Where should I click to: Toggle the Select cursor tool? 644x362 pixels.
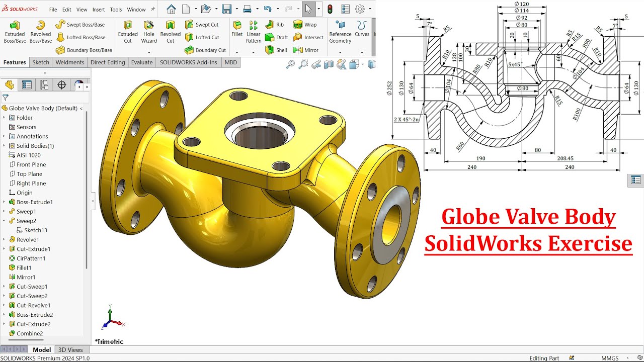308,9
